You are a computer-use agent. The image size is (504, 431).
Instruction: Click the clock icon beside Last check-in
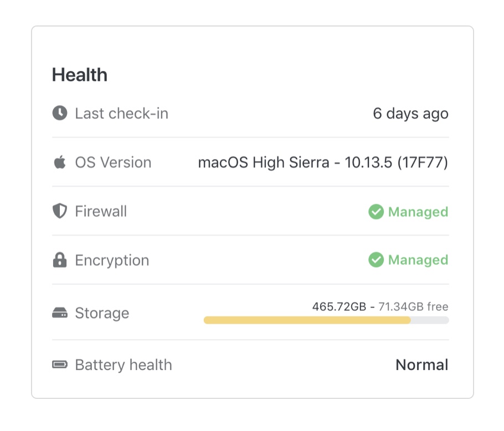(x=60, y=114)
